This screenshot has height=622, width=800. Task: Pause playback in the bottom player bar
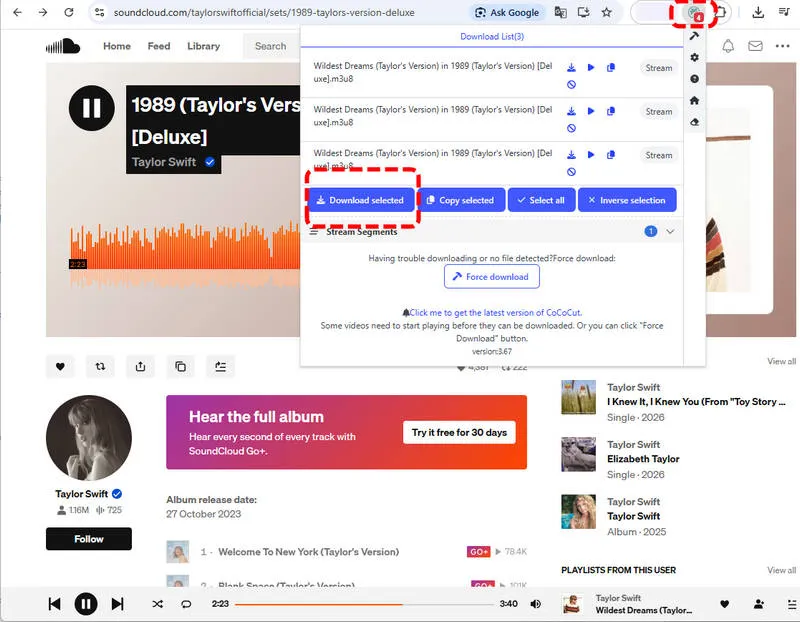pyautogui.click(x=86, y=604)
